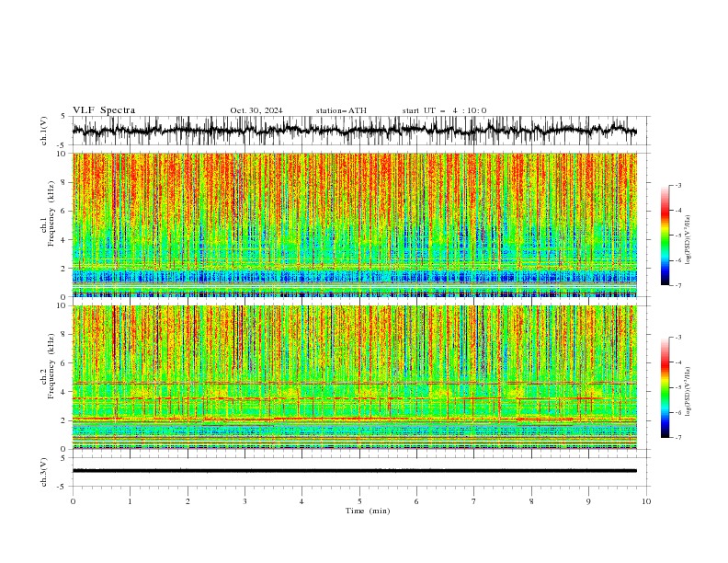Click the "10" kHz tick of the ch.2 frequency axis
Viewport: 728px width, 563px height.
coord(63,305)
